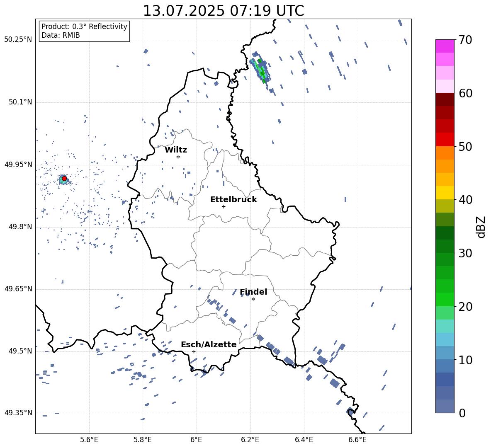Click the colorbar tick label 0
Image resolution: width=491 pixels, height=448 pixels.
tap(462, 413)
